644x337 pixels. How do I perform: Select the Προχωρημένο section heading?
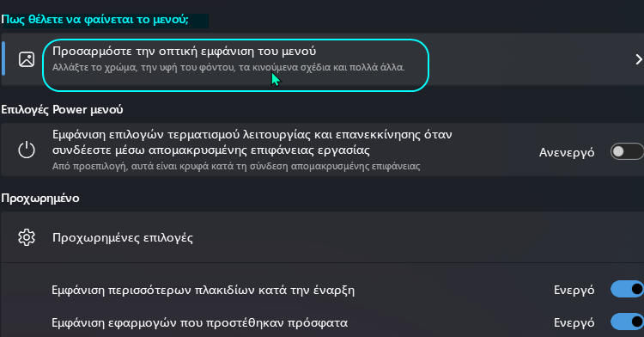tap(40, 198)
